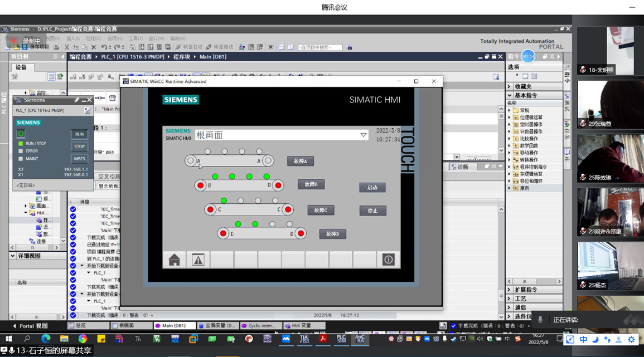Switch to the Main (OB1) editor tab

point(175,326)
